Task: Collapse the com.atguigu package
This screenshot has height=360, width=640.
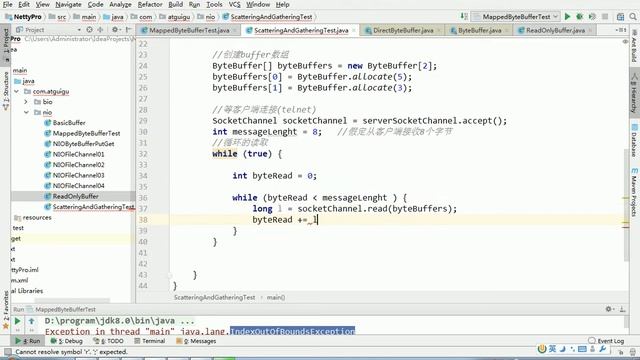Action: (x=17, y=91)
